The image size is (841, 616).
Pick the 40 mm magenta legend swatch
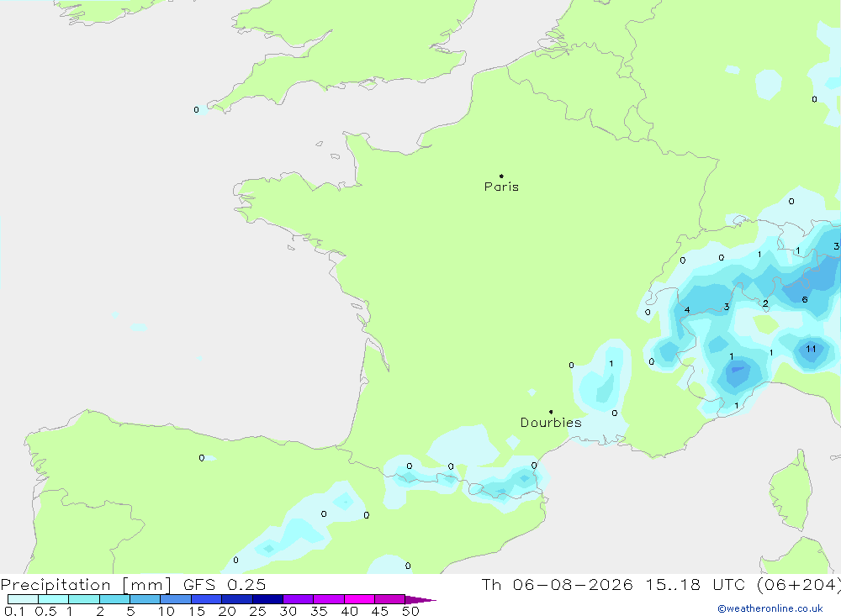pos(359,599)
